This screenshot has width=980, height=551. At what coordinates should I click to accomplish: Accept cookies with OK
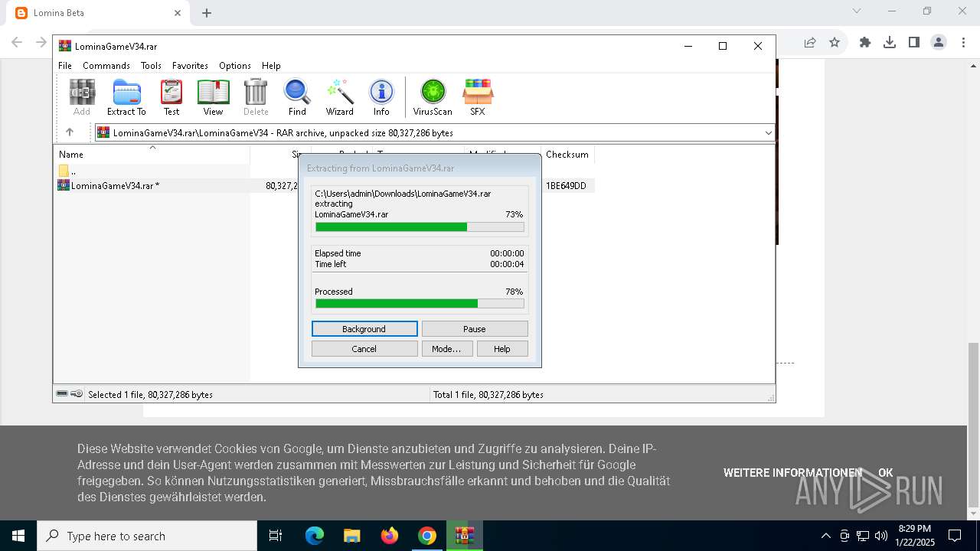886,473
